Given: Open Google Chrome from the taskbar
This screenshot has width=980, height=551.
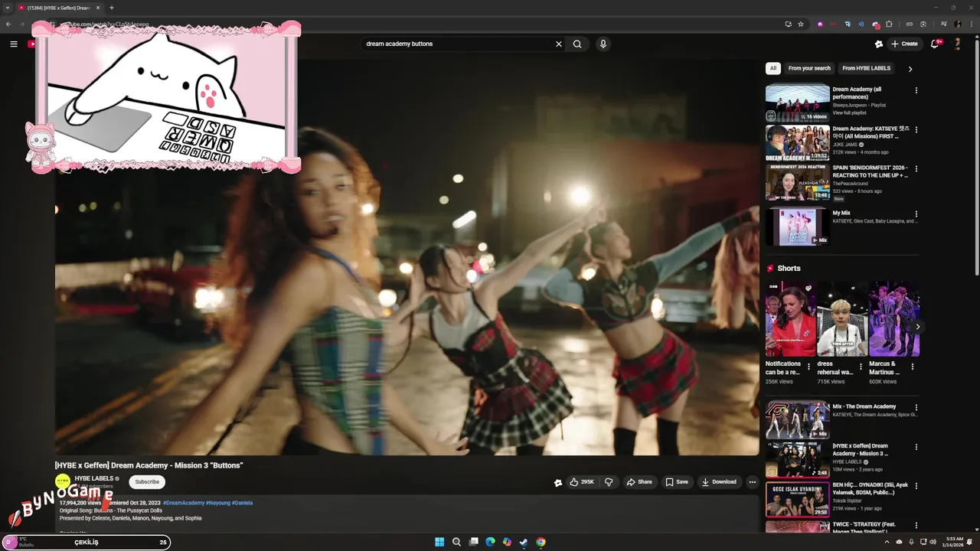Looking at the screenshot, I should [541, 542].
